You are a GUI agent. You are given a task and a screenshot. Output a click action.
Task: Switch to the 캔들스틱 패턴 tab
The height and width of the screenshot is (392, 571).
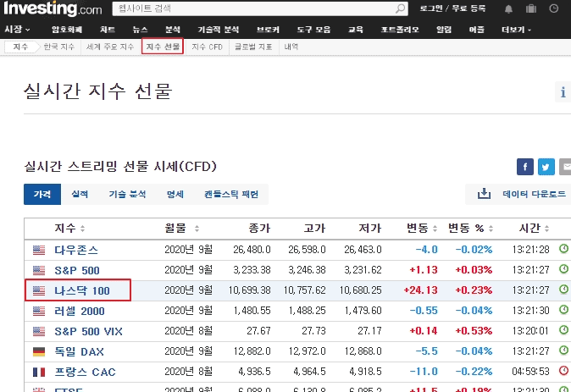pos(231,194)
